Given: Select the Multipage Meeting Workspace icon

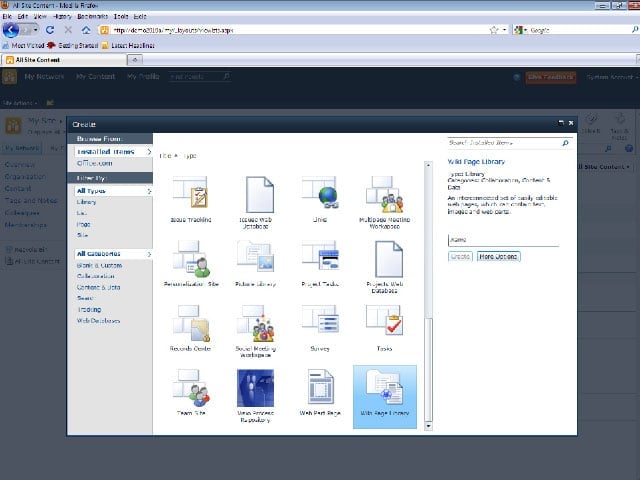Looking at the screenshot, I should [x=384, y=194].
